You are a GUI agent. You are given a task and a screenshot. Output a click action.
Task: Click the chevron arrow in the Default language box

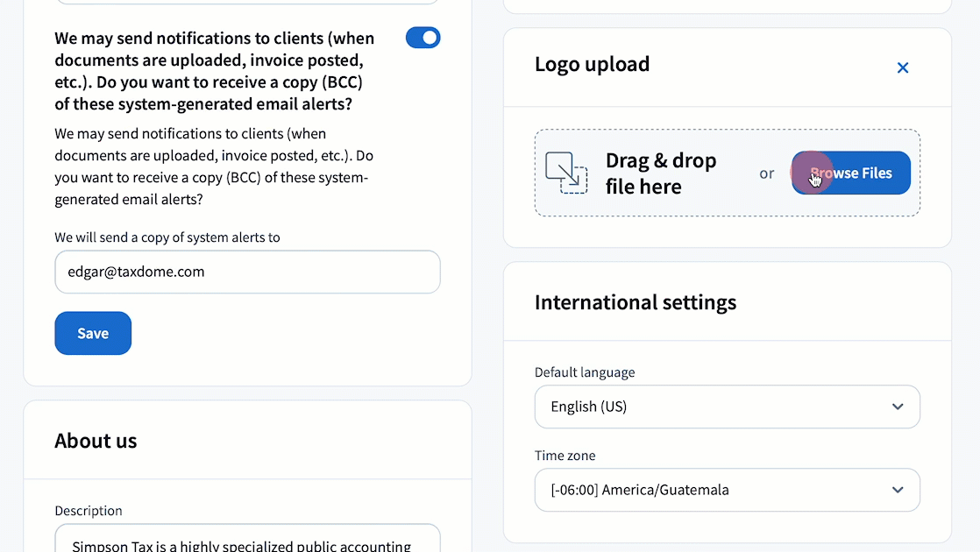click(897, 407)
